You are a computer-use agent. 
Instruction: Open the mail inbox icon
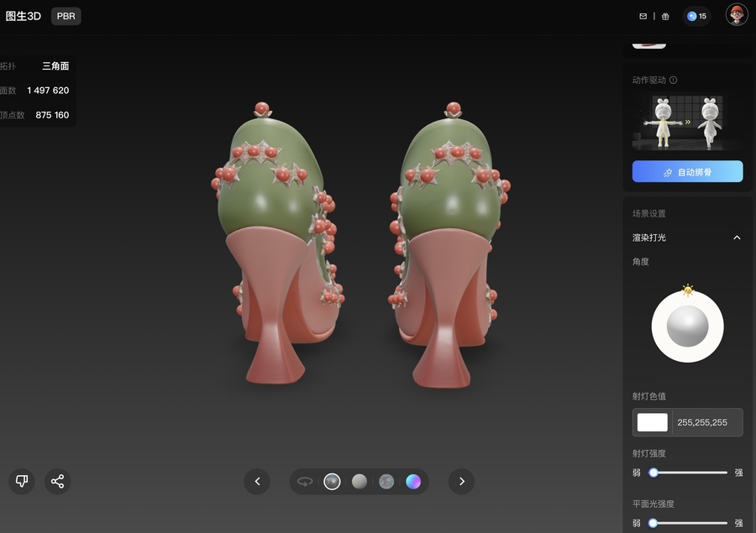pos(643,16)
